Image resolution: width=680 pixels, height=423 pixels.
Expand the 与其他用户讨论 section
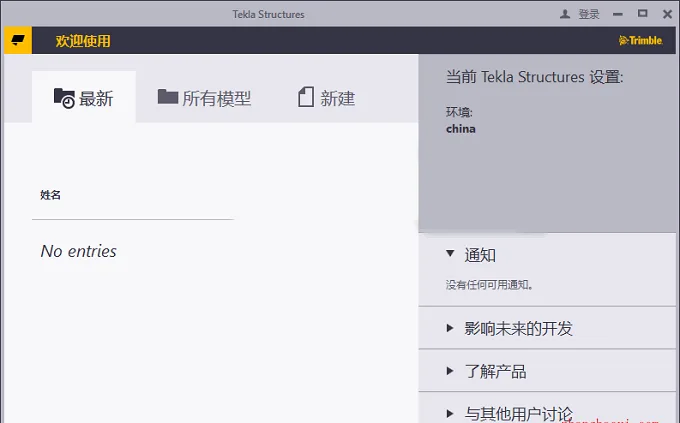pos(450,413)
